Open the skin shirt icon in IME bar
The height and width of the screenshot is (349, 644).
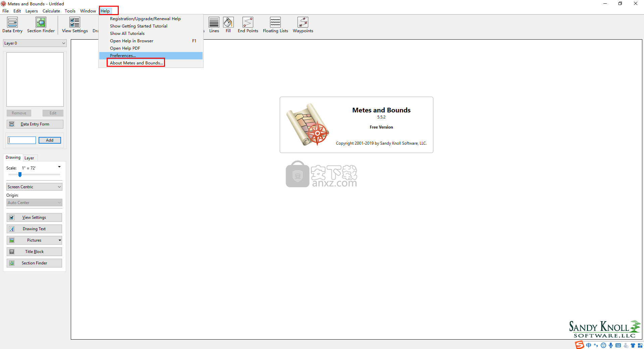point(633,345)
